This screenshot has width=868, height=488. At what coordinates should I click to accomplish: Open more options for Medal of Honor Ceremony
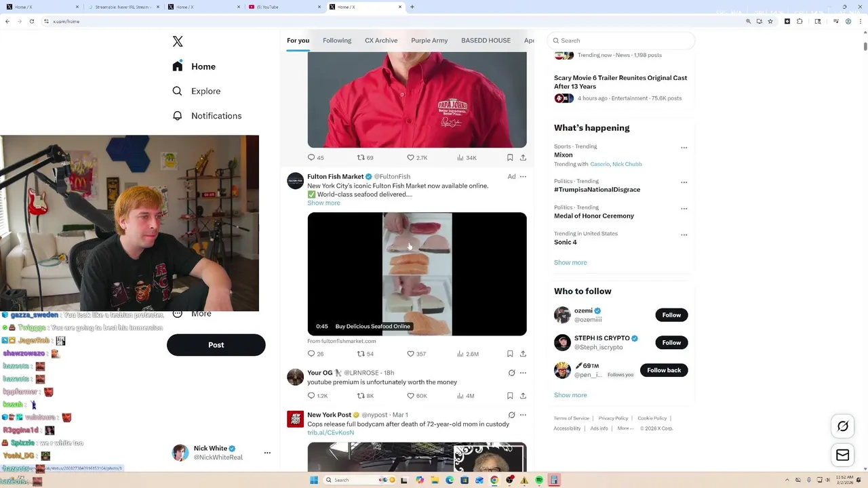coord(684,208)
